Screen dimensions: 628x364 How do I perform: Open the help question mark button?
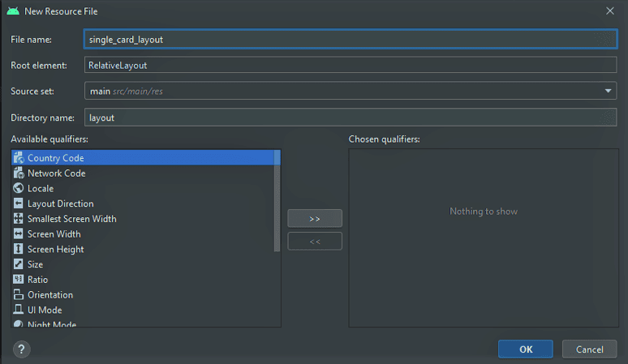click(x=21, y=349)
